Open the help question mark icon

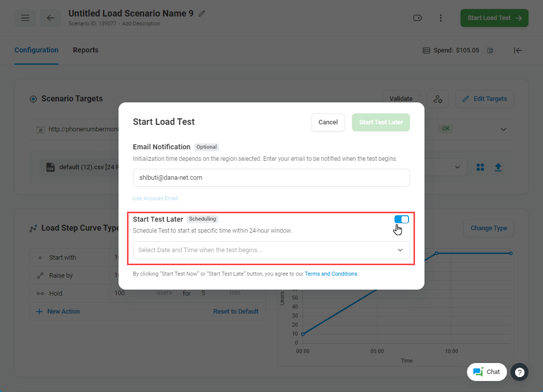[x=519, y=372]
